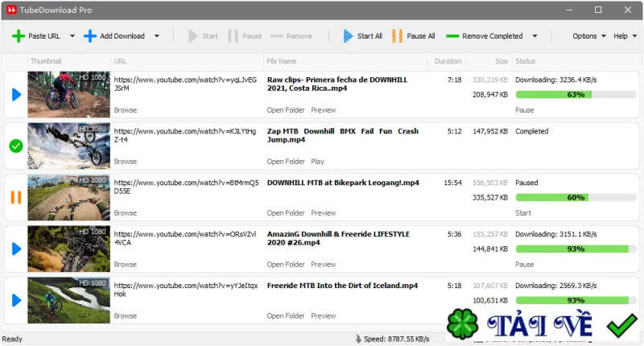Screen dimensions: 644x346
Task: Click the speed arrow icon in status bar
Action: coord(358,339)
